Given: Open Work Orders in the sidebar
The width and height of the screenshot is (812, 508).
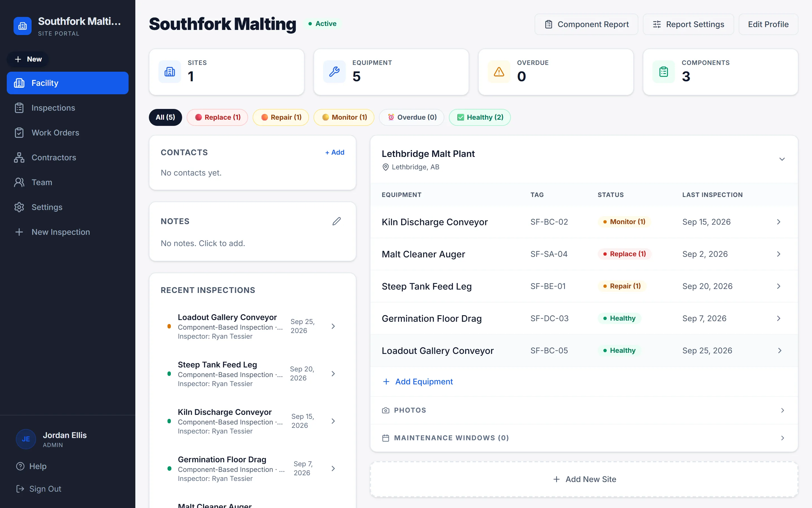Looking at the screenshot, I should click(x=67, y=133).
